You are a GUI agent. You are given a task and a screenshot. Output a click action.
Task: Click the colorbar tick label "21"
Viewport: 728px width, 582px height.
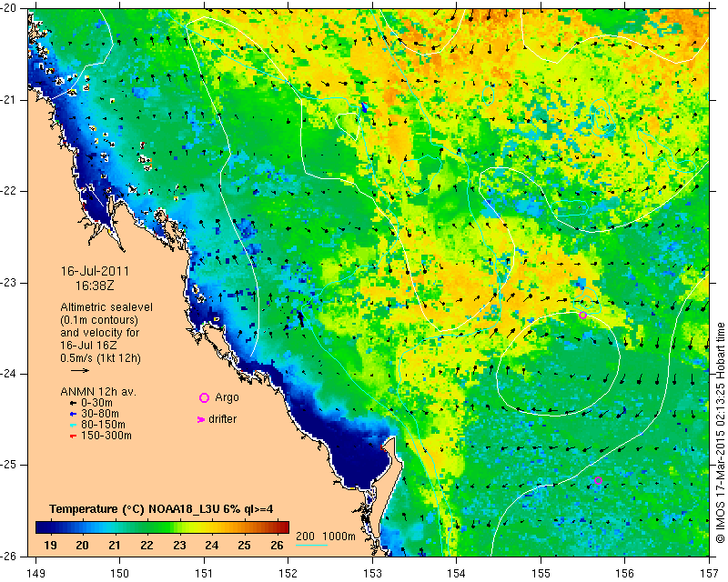115,545
